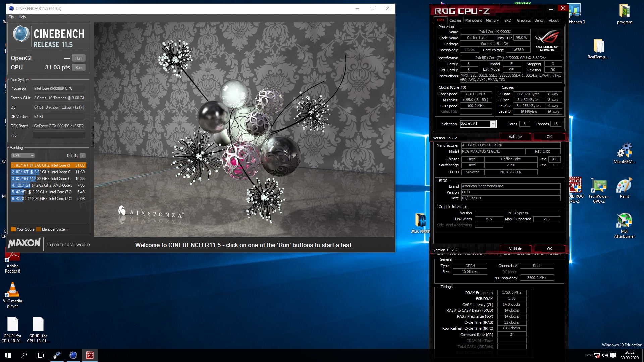Open second GPUPI_for_CPU_1B file
Viewport: 644px width, 362px height.
pyautogui.click(x=38, y=330)
